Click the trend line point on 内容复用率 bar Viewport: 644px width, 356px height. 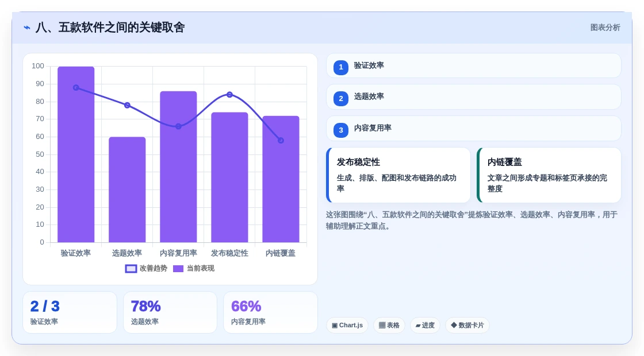(x=178, y=126)
